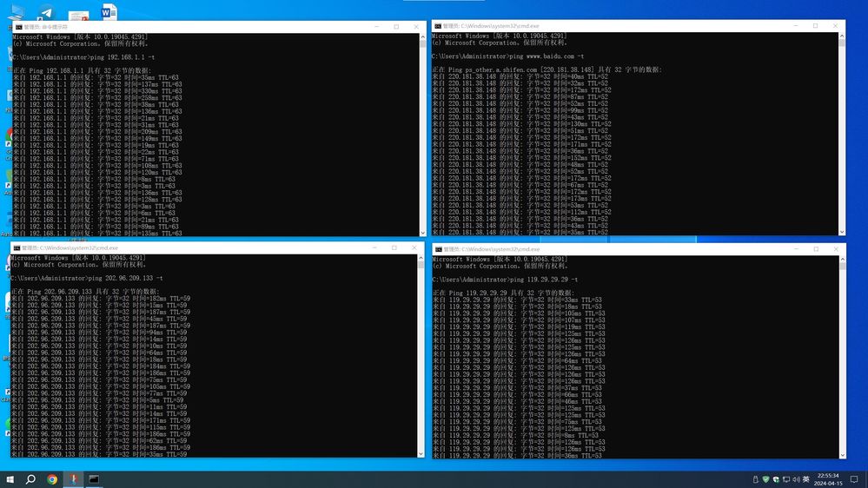Minimize the 192.168.1.1 ping window

[376, 27]
